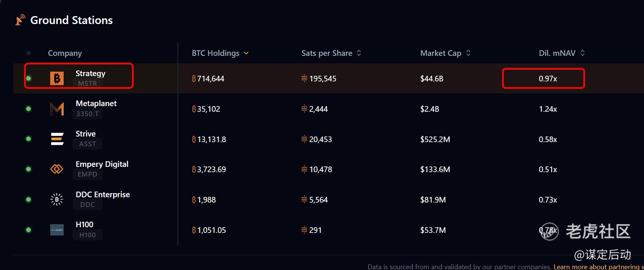Click the Strive striped logo icon
The image size is (644, 270).
(x=57, y=139)
